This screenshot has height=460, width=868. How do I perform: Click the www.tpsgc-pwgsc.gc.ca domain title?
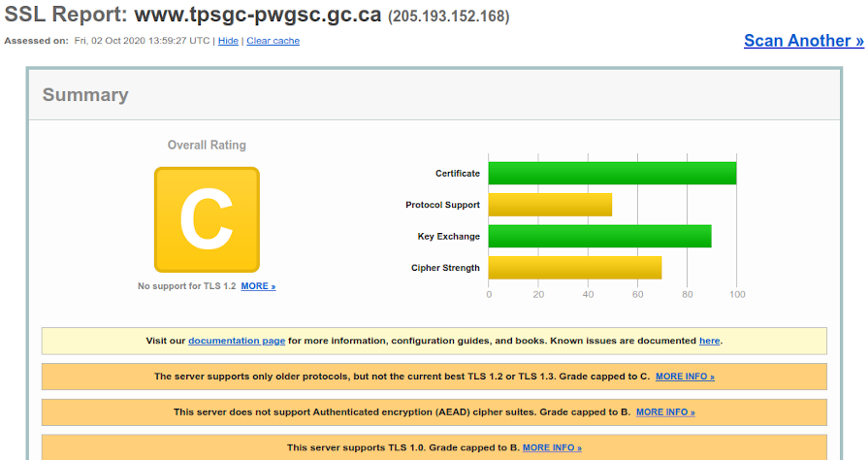[x=257, y=16]
